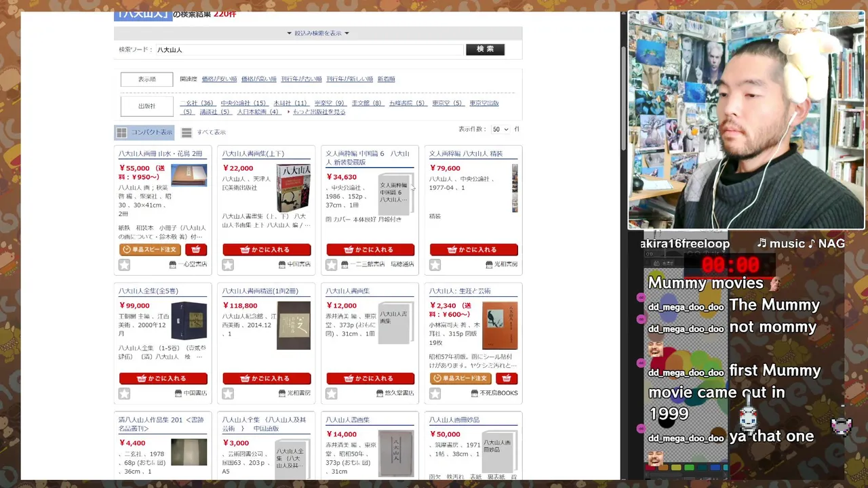Screen dimensions: 868x488
Task: Open the ¥14,000 八大山人 gray cover thumbnail
Action: tap(396, 454)
